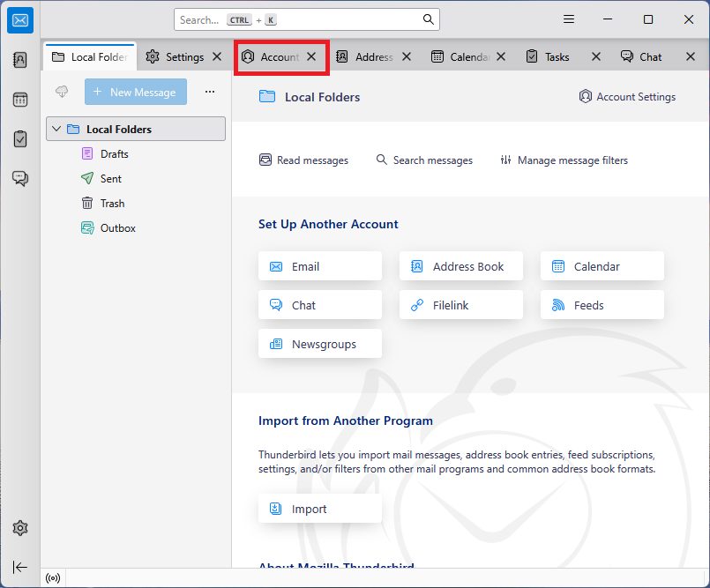Select the Outbox folder
710x588 pixels.
point(136,227)
